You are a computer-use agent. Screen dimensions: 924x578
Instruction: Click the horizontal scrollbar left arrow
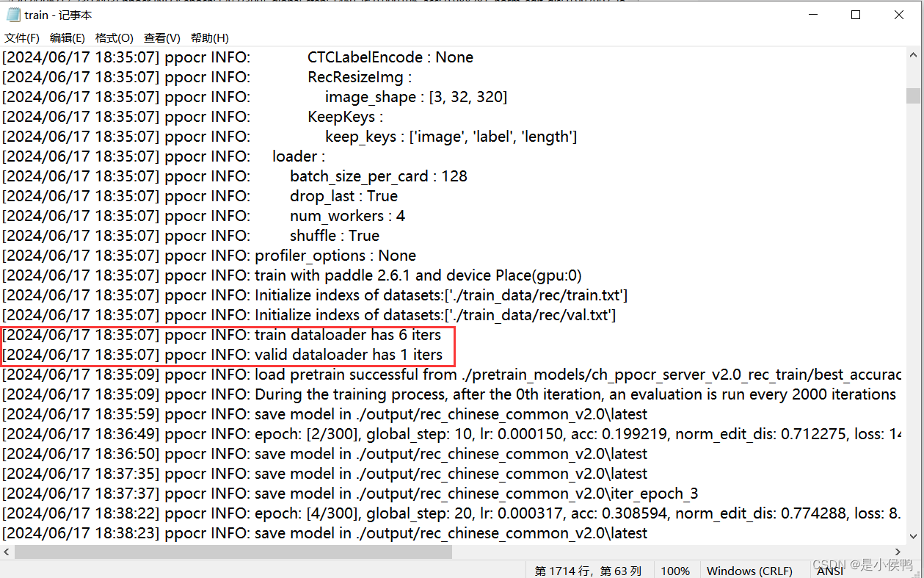click(x=6, y=552)
